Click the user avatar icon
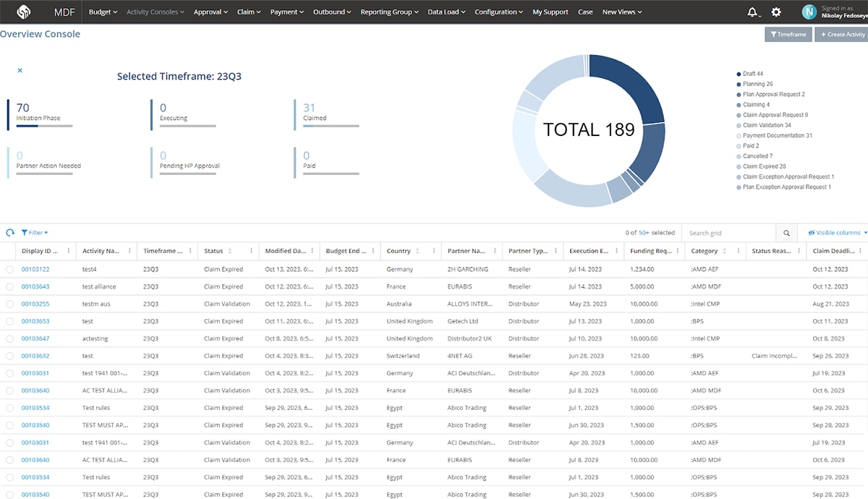Viewport: 868px width, 499px height. click(x=810, y=12)
